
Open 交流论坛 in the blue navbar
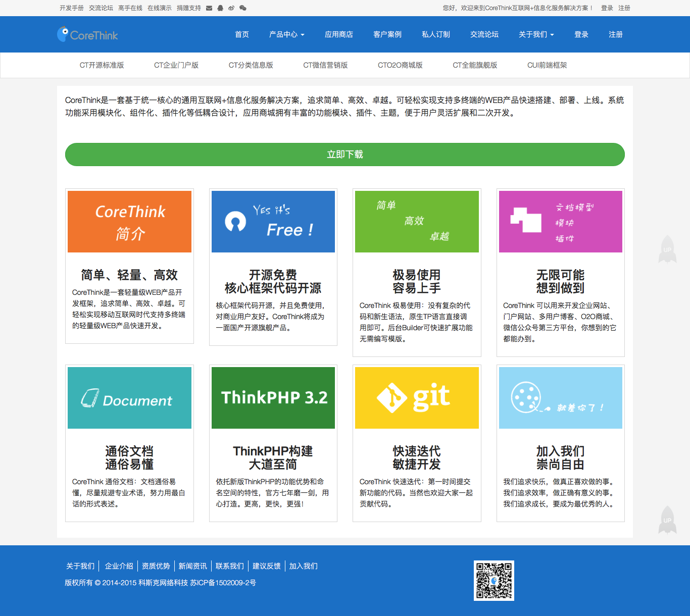click(x=484, y=34)
